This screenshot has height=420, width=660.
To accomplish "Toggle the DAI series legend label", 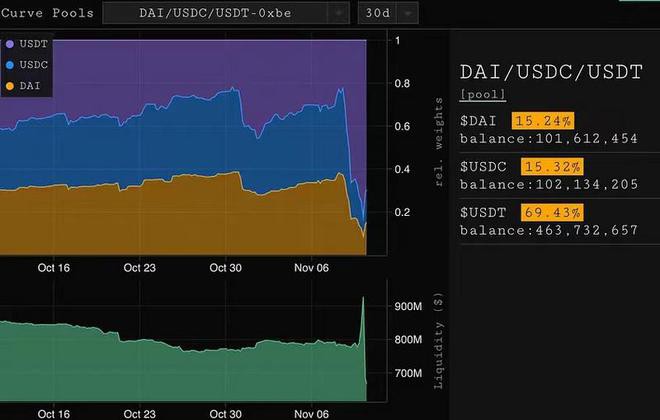I will tap(30, 86).
